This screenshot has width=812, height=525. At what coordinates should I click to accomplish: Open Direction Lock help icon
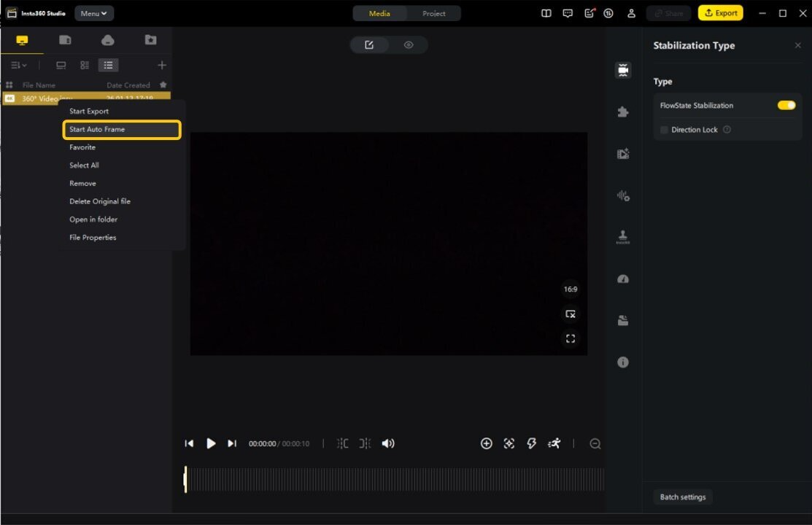click(x=727, y=130)
